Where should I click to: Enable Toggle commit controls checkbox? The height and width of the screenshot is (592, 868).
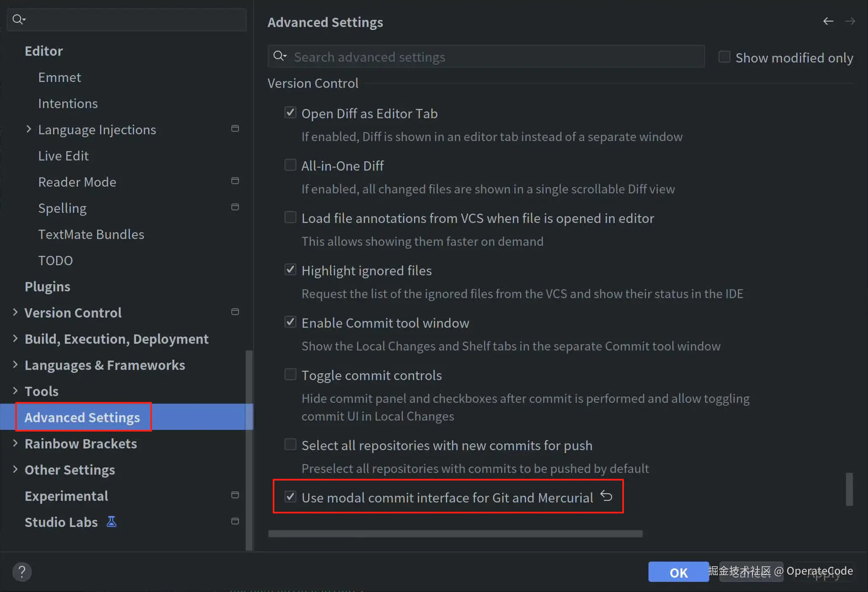[x=290, y=374]
